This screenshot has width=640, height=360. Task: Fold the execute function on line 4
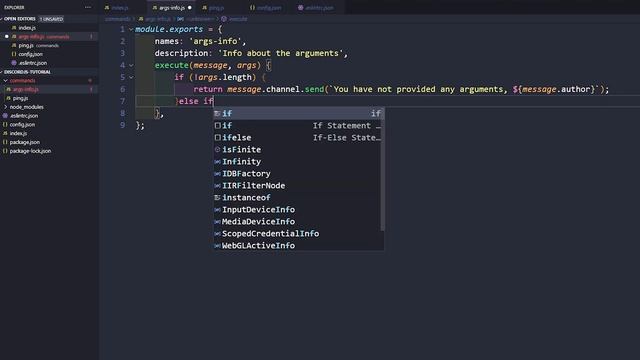pos(131,65)
